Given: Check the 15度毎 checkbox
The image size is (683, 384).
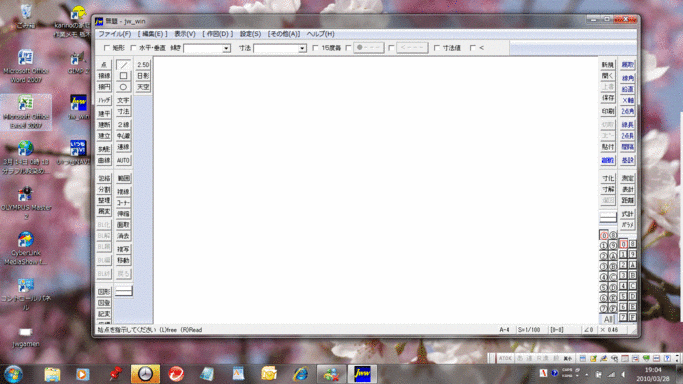Looking at the screenshot, I should click(315, 48).
